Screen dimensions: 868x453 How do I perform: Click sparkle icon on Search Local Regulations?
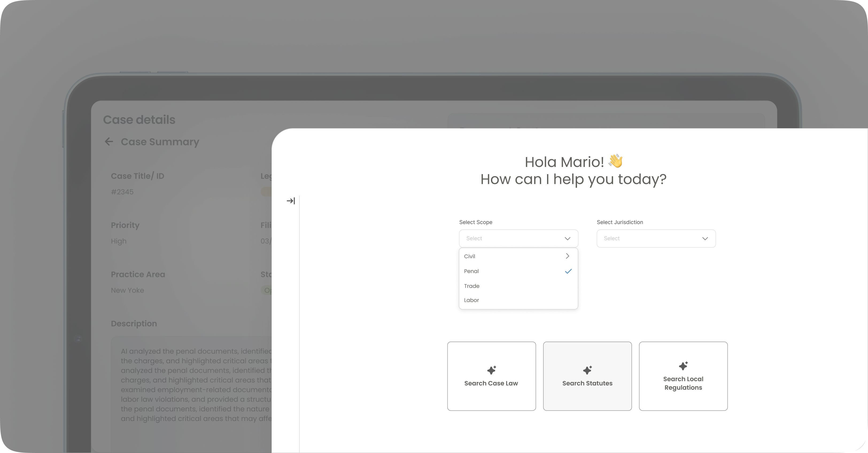pos(683,366)
